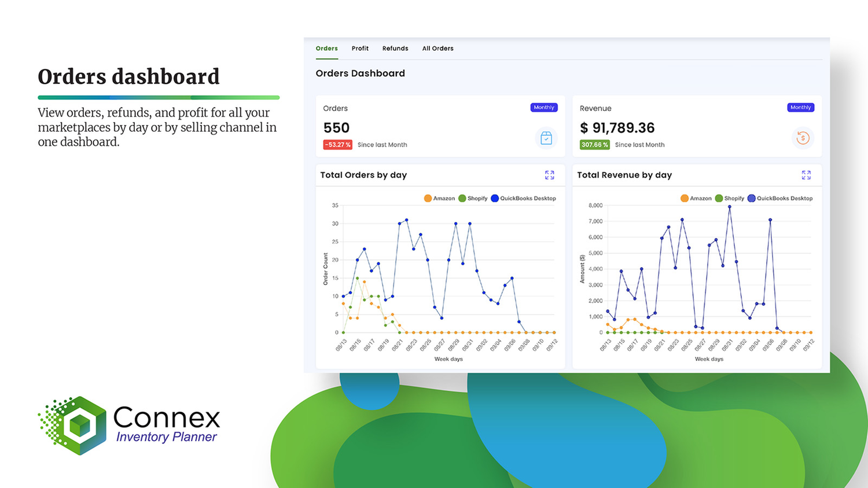Toggle Amazon series in Total Revenue legend
Screen dimensions: 868x488
[x=696, y=198]
